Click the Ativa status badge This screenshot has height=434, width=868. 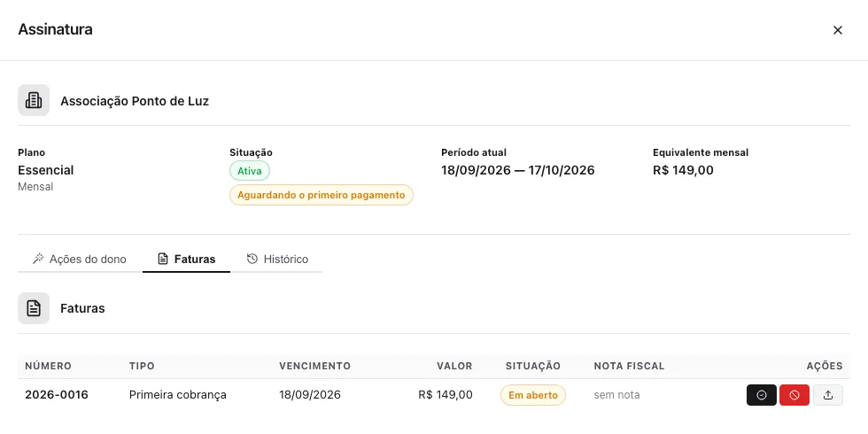(250, 171)
